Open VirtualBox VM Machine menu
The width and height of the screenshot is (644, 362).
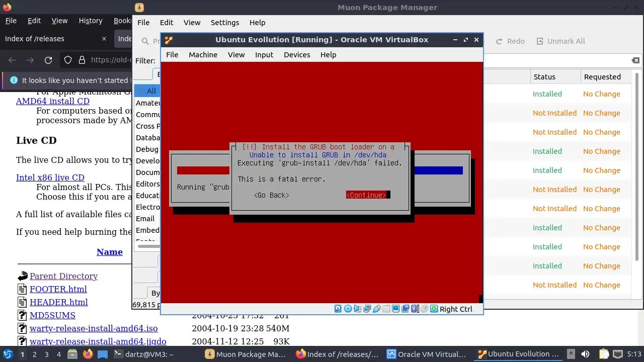pos(203,55)
